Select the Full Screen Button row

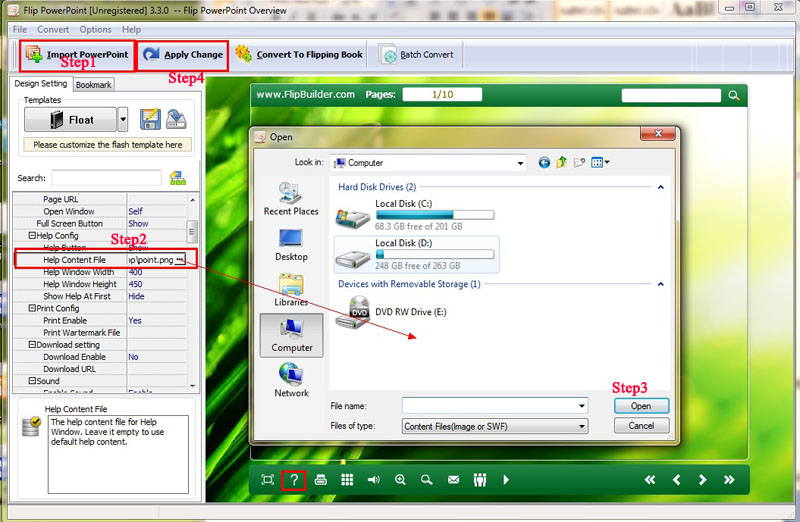tap(100, 223)
